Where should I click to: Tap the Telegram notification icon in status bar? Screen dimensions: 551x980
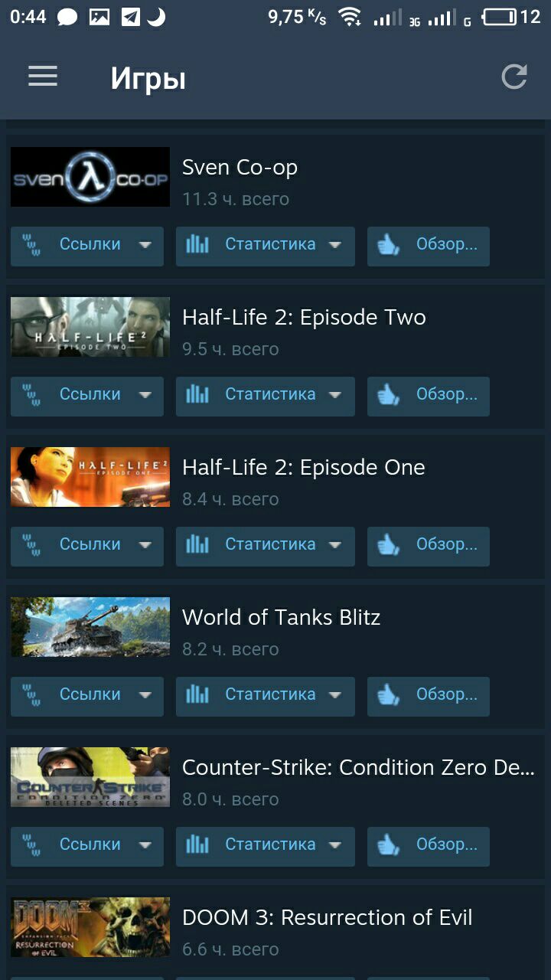coord(131,17)
